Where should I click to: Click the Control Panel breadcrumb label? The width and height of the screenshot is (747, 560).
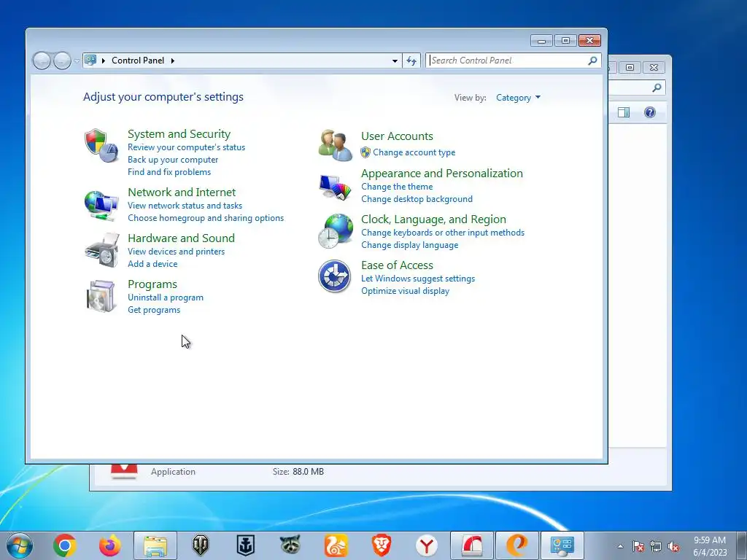138,61
